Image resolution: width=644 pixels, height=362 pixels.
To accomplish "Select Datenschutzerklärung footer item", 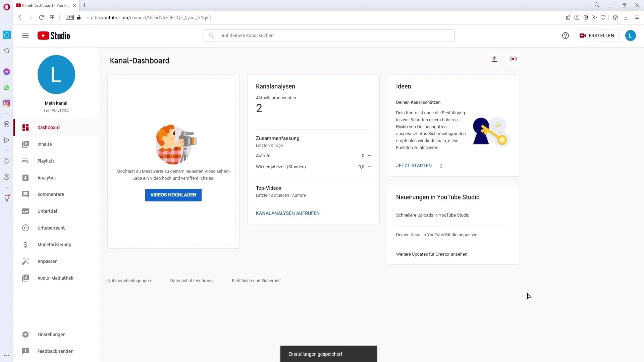I will [191, 281].
